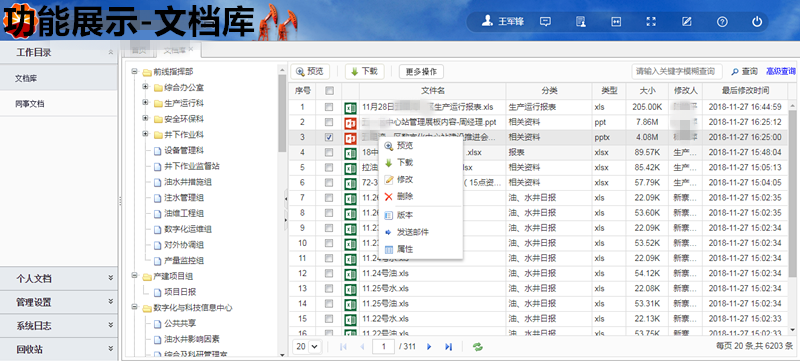
Task: Choose 修改 in the context menu
Action: click(x=420, y=180)
